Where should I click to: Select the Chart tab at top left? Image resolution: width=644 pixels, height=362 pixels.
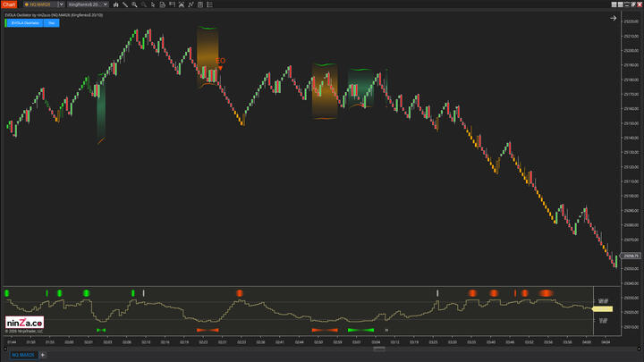click(8, 4)
